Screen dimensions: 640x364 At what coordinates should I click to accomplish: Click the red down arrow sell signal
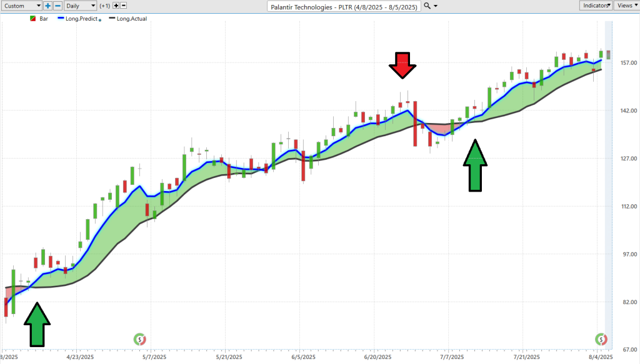401,65
